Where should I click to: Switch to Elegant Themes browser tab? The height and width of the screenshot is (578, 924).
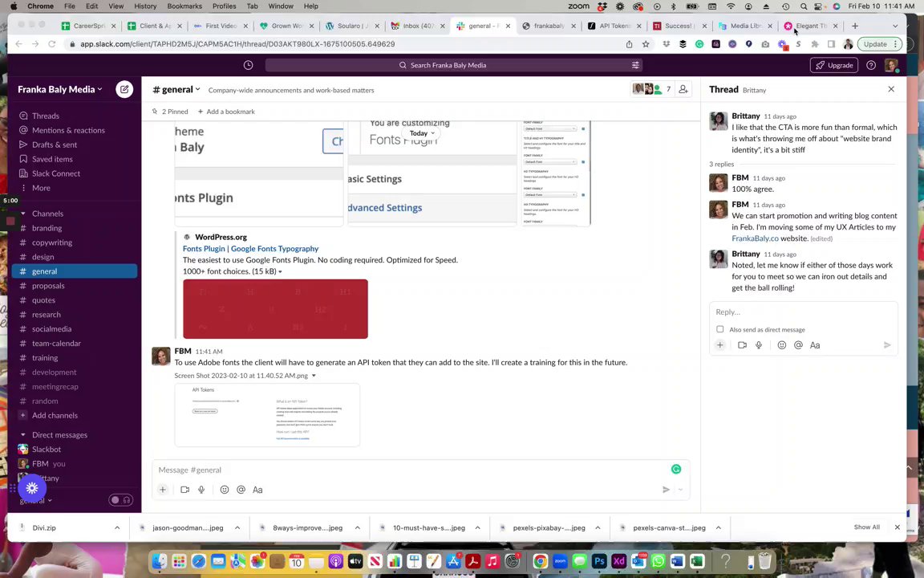pos(811,26)
